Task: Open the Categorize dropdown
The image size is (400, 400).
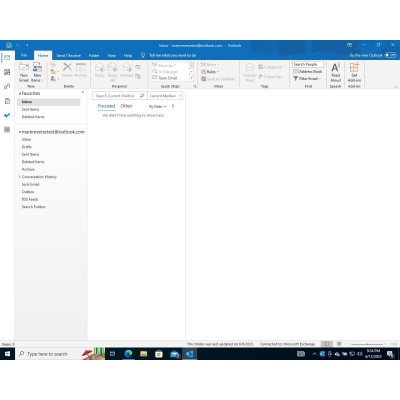Action: click(272, 67)
